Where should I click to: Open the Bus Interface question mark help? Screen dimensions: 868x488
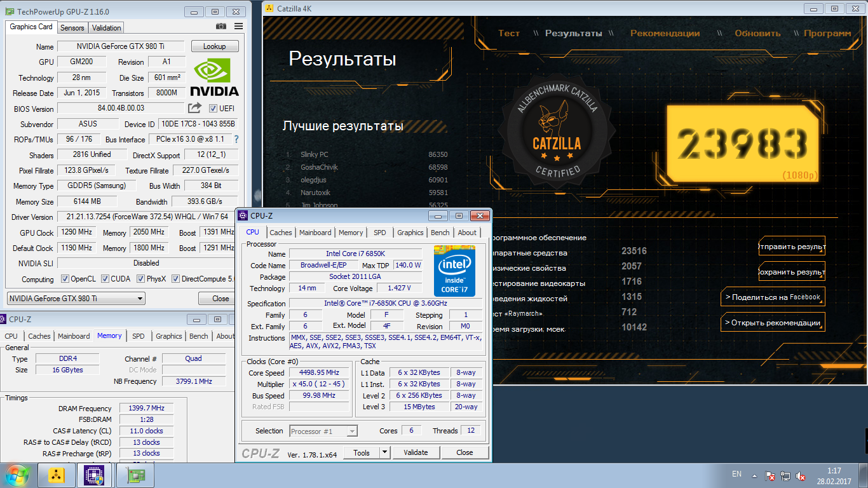click(236, 139)
